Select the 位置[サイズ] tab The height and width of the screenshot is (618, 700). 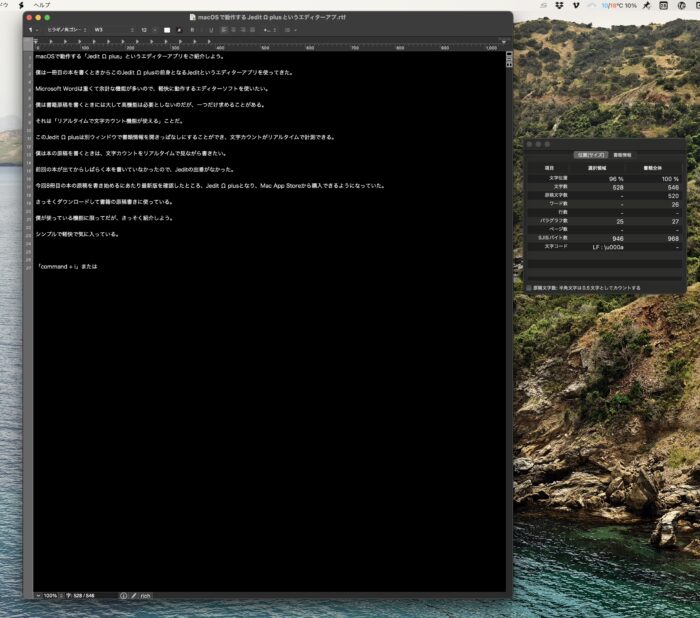590,155
